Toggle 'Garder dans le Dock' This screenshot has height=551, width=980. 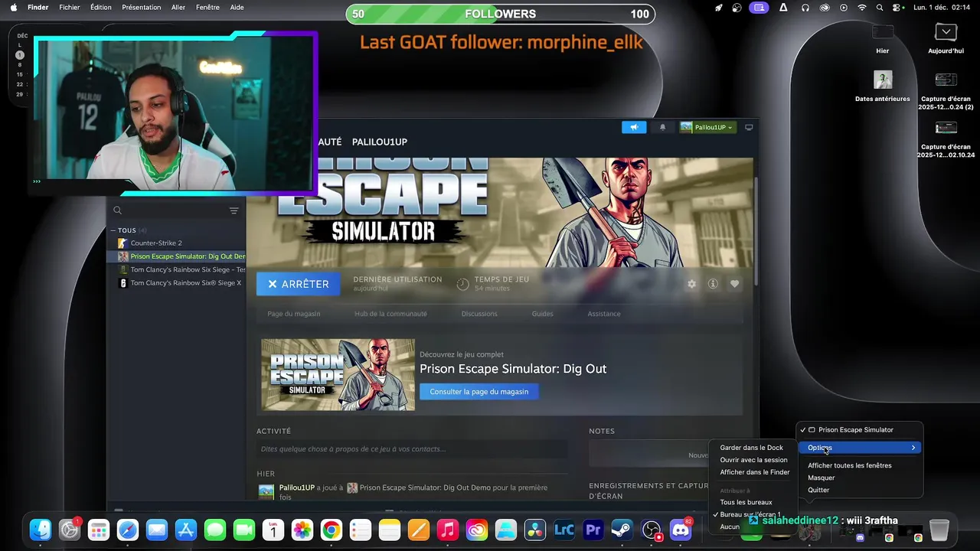753,448
